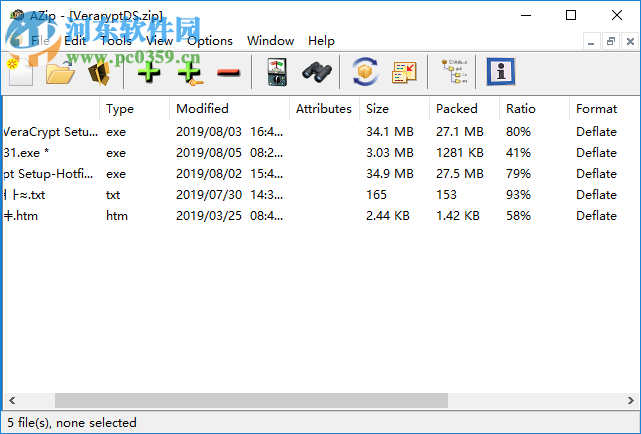This screenshot has height=434, width=641.
Task: Recompress archive with the shrink icon
Action: [404, 72]
